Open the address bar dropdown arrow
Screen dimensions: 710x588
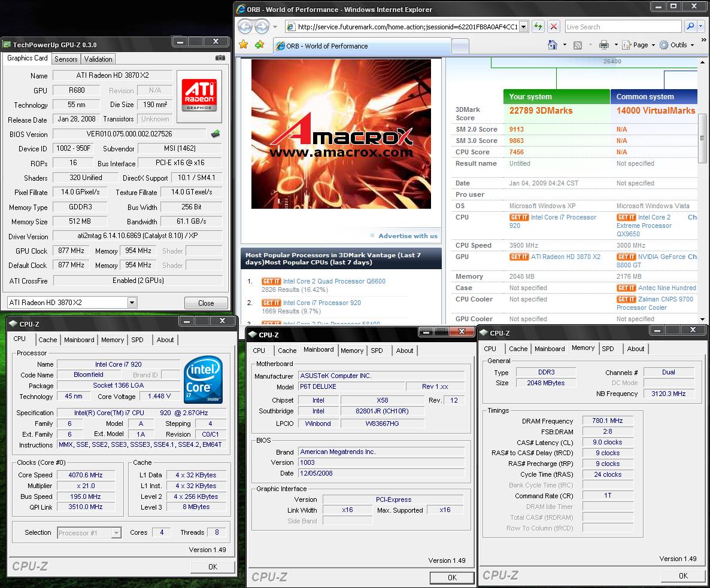523,27
